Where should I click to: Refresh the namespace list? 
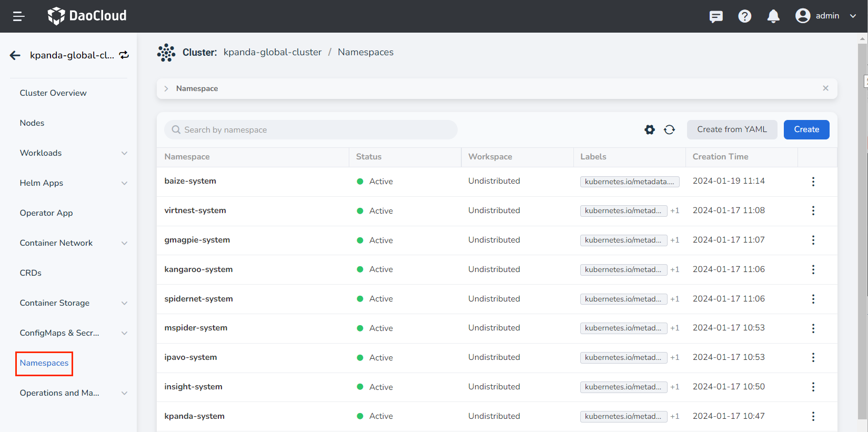(x=669, y=129)
